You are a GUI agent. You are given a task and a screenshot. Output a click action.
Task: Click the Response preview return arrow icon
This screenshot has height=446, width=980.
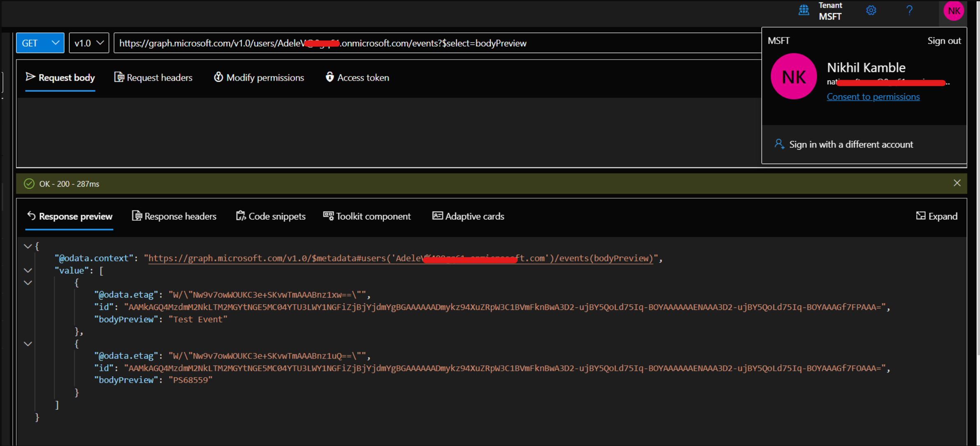[x=31, y=215]
